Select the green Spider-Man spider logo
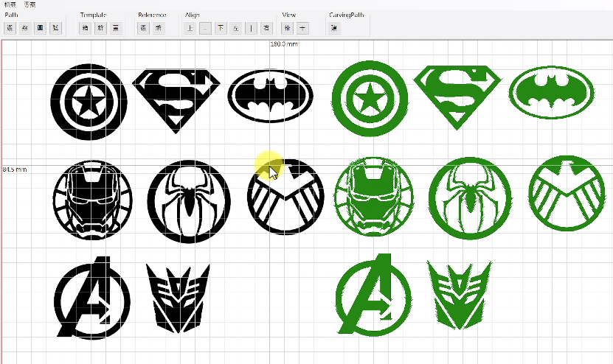613x364 pixels. pyautogui.click(x=470, y=198)
